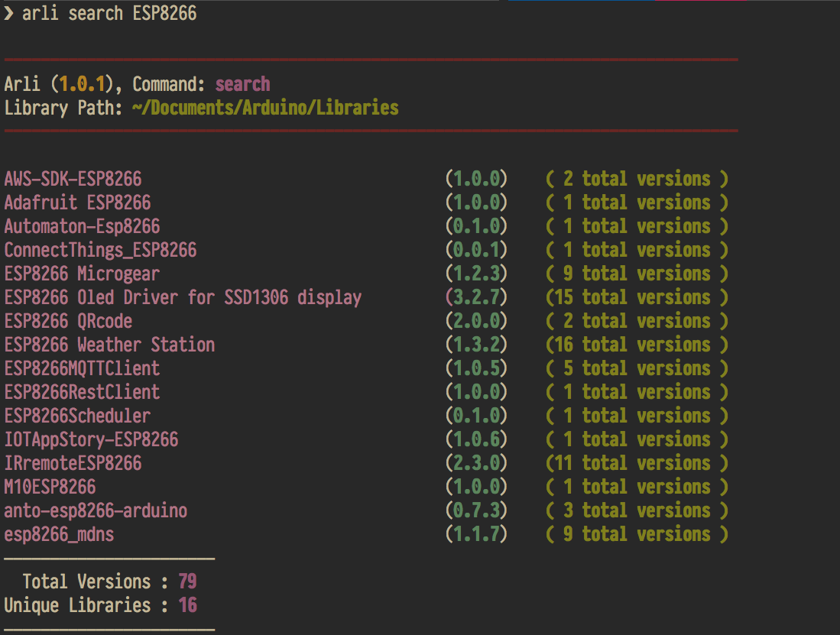Click the 'arli search ESP8266' command text
Screen dimensions: 840x635
109,14
